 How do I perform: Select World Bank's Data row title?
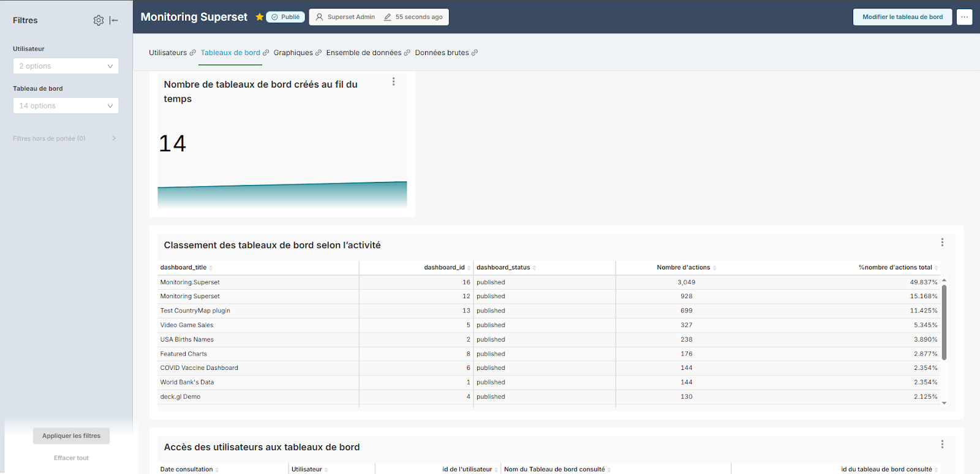point(187,382)
